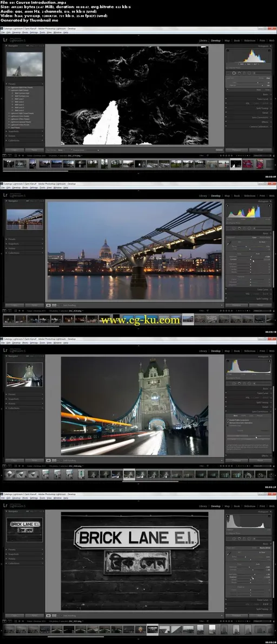Pick Red Eye Correction tool in Millennium Bridge screenshot
Image resolution: width=277 pixels, height=644 pixels.
239,229
